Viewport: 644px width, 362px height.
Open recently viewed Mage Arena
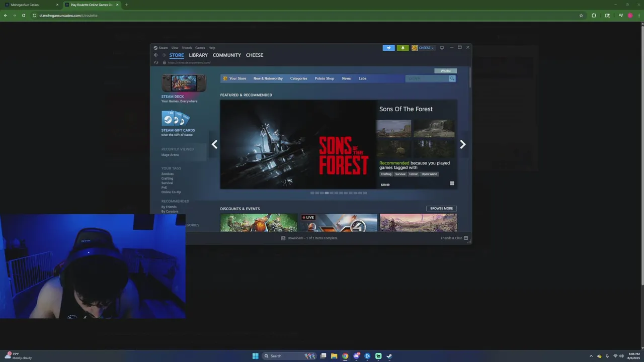[170, 155]
